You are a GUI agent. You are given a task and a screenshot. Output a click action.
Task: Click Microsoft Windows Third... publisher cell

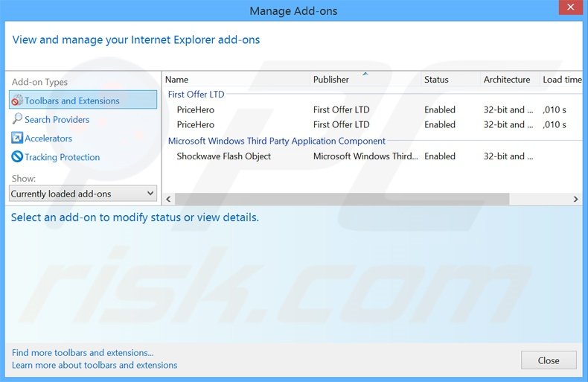[x=365, y=156]
